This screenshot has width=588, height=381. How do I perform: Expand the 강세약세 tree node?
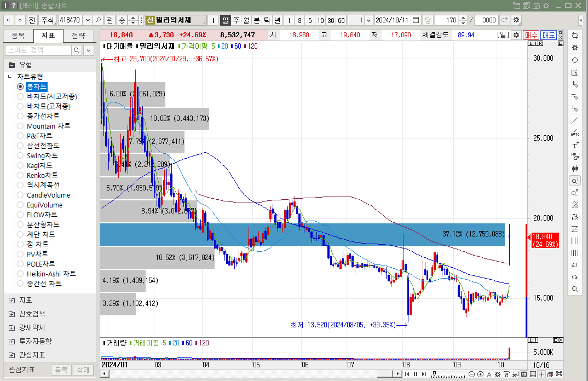11,328
